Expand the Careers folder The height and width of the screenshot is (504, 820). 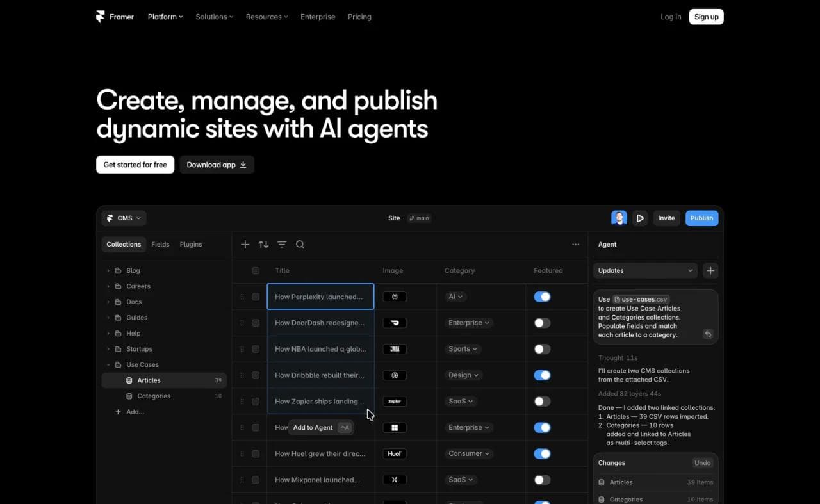[108, 286]
